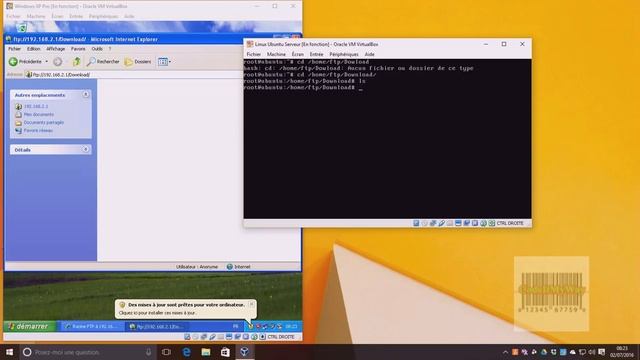Open the Windows Store from the taskbar
This screenshot has height=360, width=640.
click(x=225, y=352)
